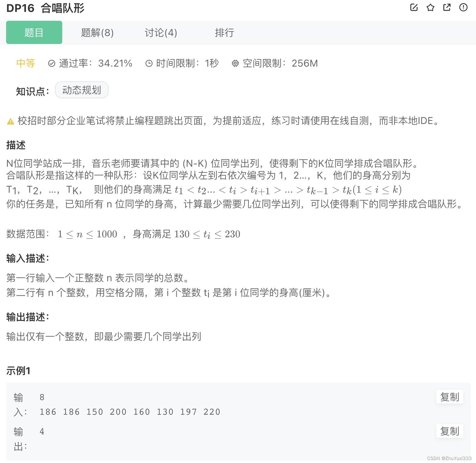This screenshot has height=463, width=476.
Task: Switch to the 题解(8) tab
Action: 97,32
